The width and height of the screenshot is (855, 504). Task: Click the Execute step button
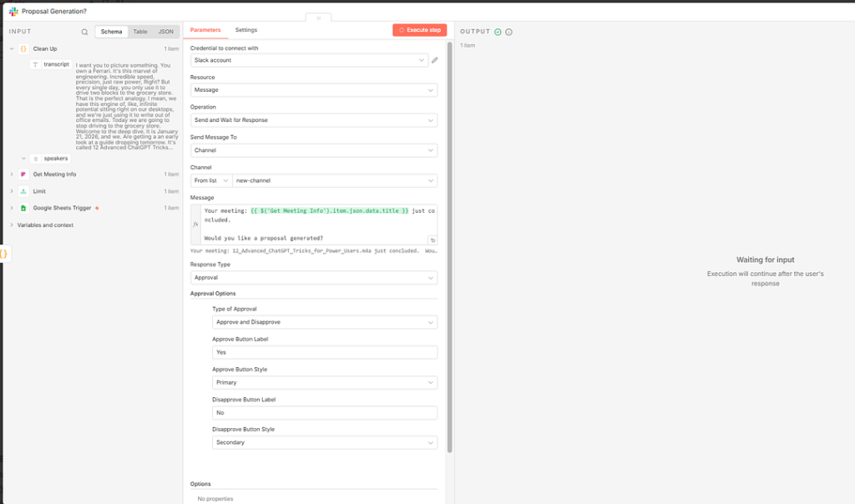coord(419,30)
